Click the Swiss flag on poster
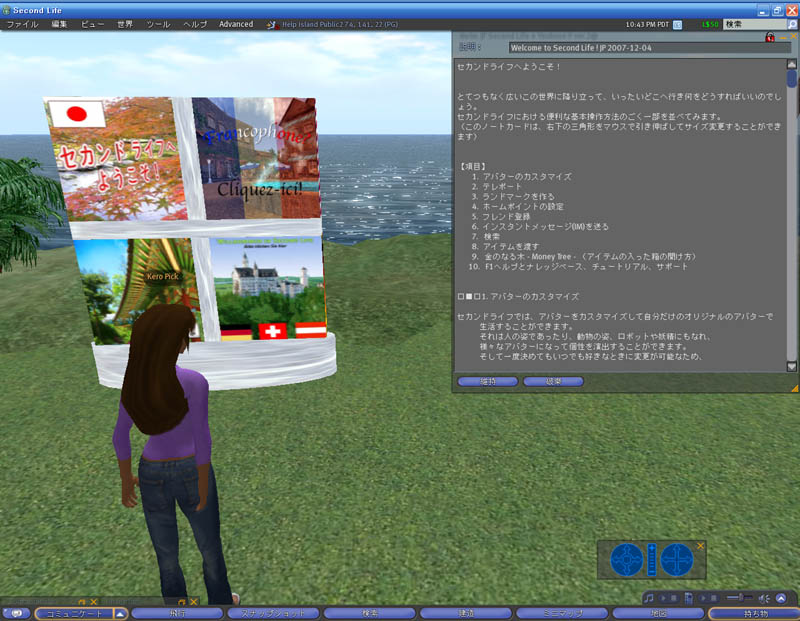Viewport: 800px width, 621px height. [272, 331]
